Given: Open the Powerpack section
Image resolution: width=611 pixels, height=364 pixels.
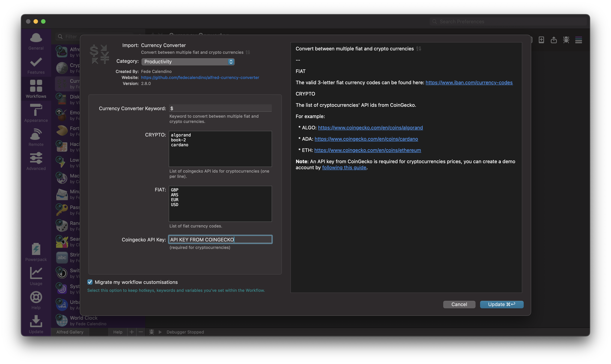Looking at the screenshot, I should (36, 252).
